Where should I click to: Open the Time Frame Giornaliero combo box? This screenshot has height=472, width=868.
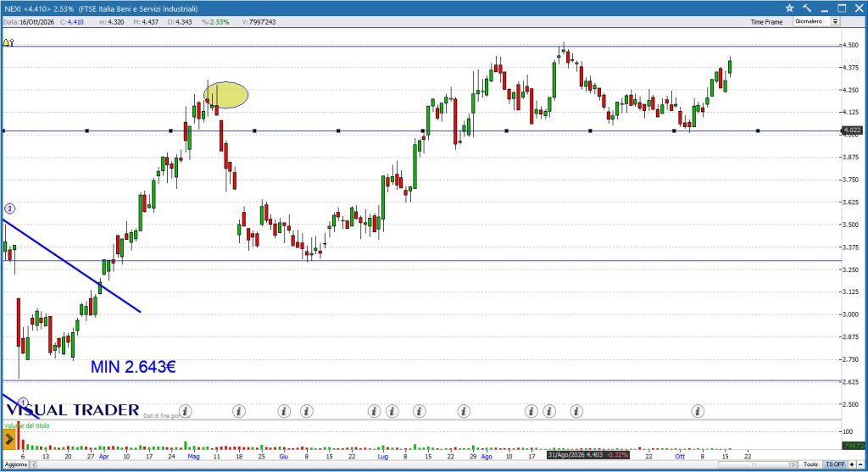coord(816,21)
